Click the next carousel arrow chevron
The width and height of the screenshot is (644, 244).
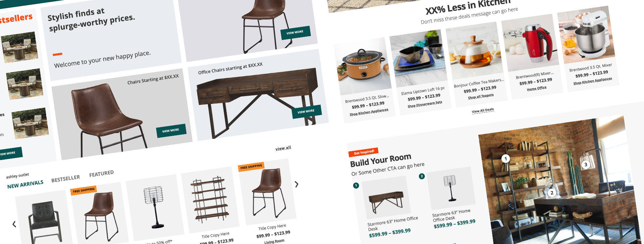(x=297, y=184)
